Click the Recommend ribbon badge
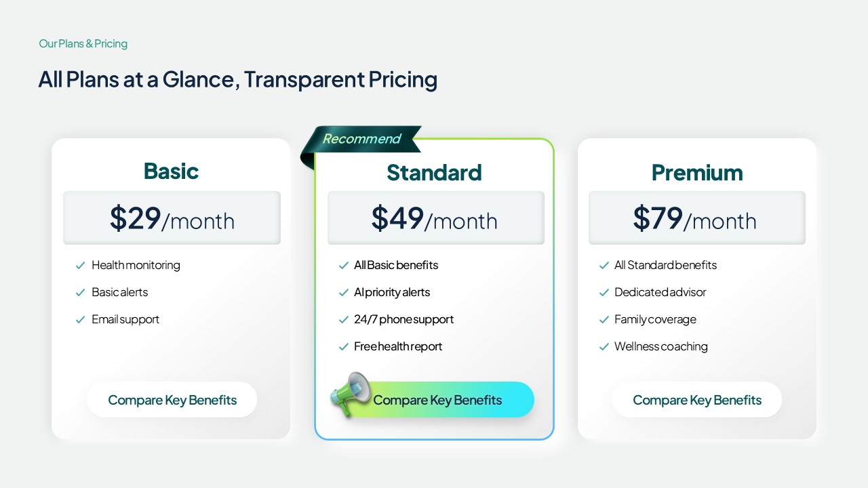Screen dimensions: 868x488 click(x=361, y=139)
